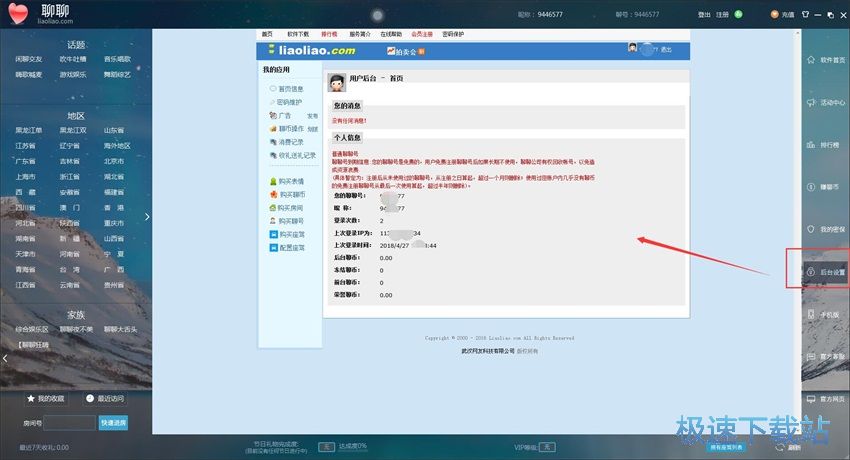Open 【聊聊狂镜 family entry

[33, 345]
